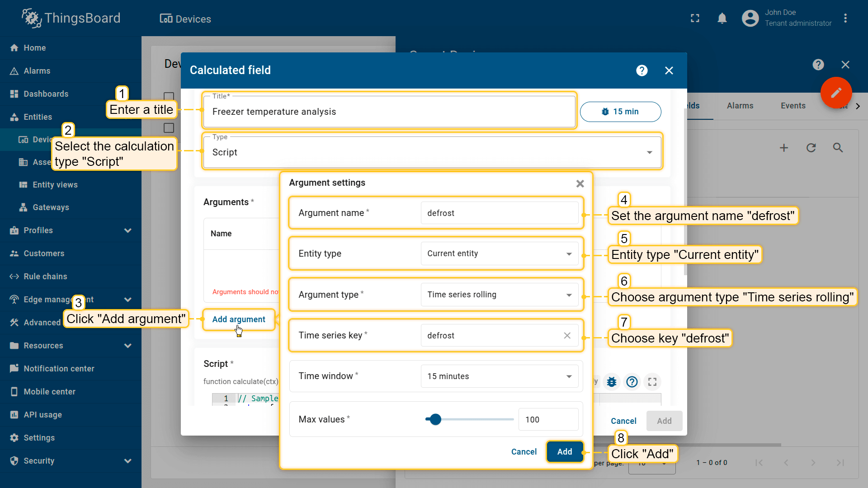Open the Argument type dropdown
This screenshot has height=488, width=868.
pyautogui.click(x=499, y=295)
